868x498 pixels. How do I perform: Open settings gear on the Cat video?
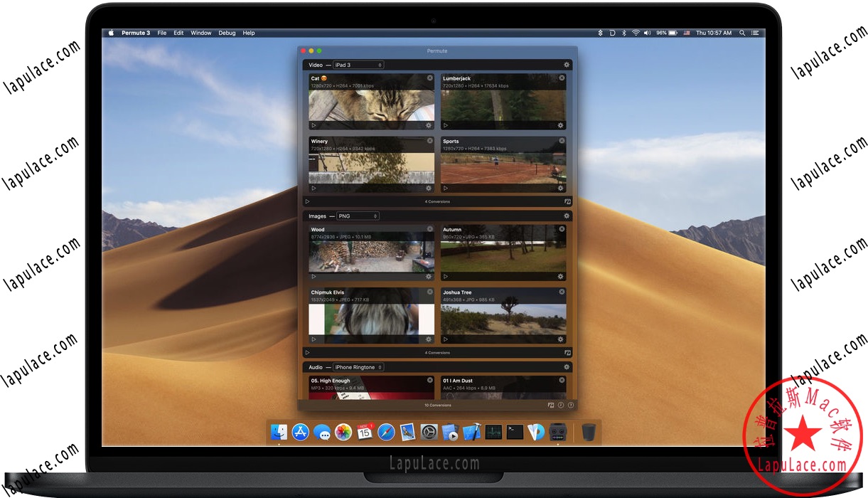428,124
